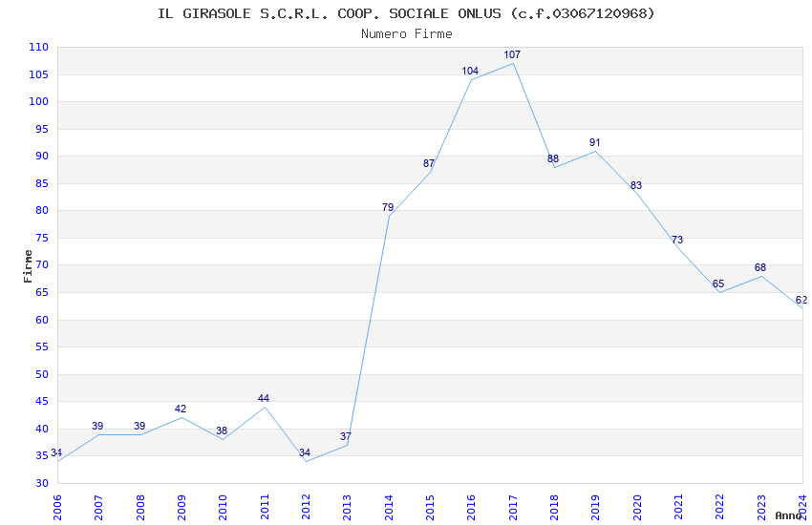
Task: Click the 68 data label for 2023
Action: click(x=760, y=268)
